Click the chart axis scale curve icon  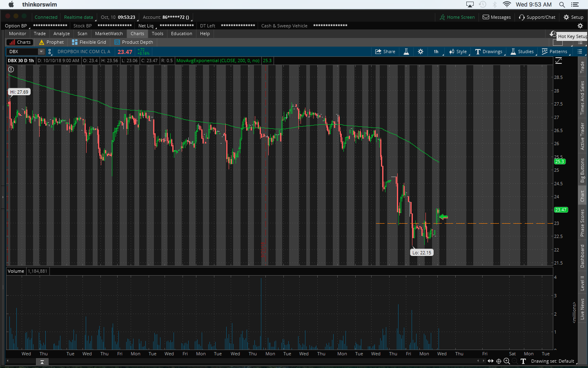coord(559,61)
